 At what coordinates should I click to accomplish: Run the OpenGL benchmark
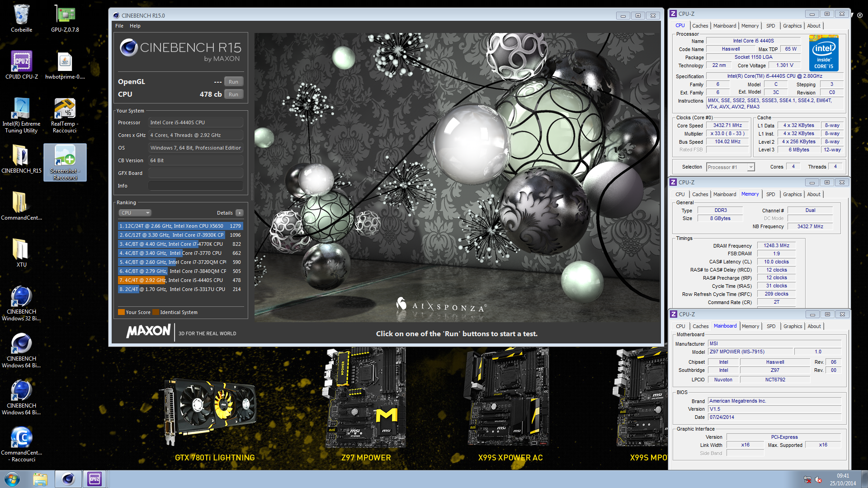pos(233,82)
